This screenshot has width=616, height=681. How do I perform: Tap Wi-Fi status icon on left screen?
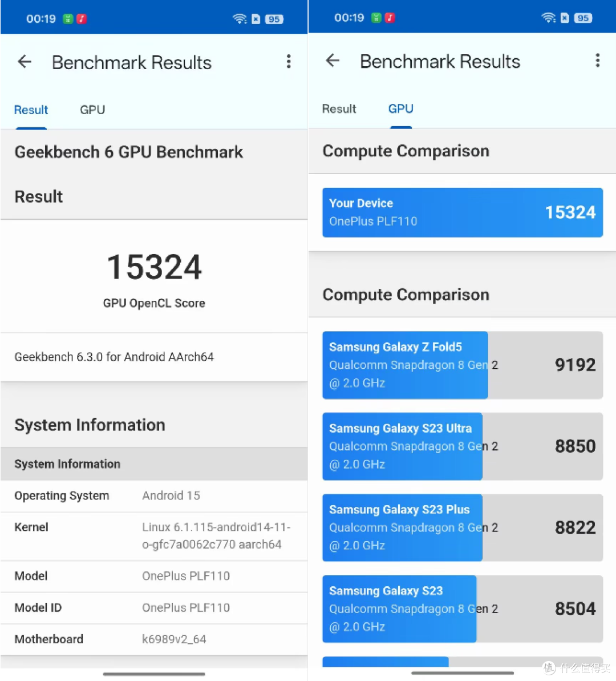[x=239, y=19]
